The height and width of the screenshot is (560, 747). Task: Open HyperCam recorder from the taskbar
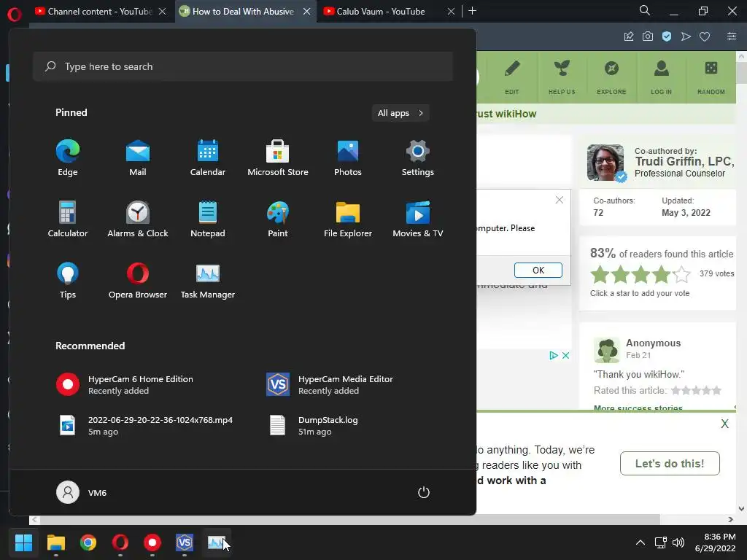152,542
